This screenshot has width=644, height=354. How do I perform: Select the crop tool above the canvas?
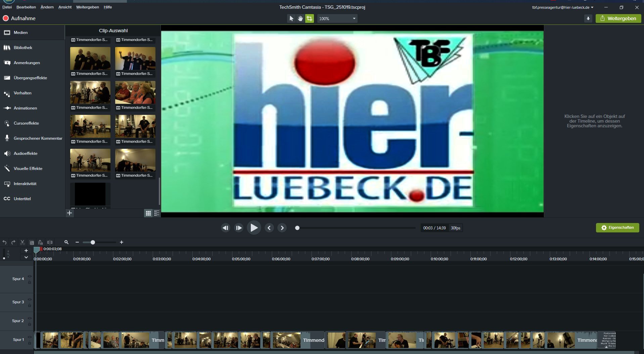(x=309, y=18)
